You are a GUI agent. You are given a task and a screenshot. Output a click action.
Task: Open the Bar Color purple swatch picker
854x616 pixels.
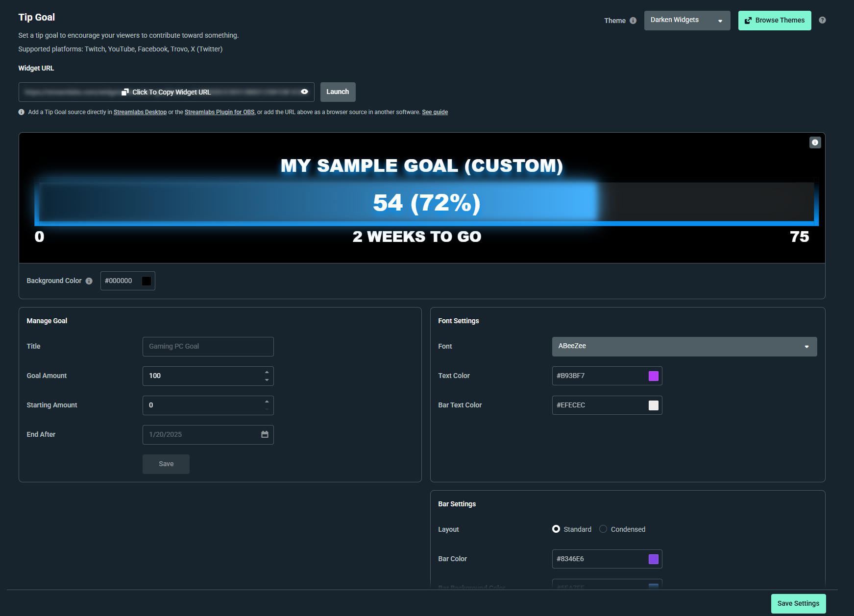click(x=653, y=559)
